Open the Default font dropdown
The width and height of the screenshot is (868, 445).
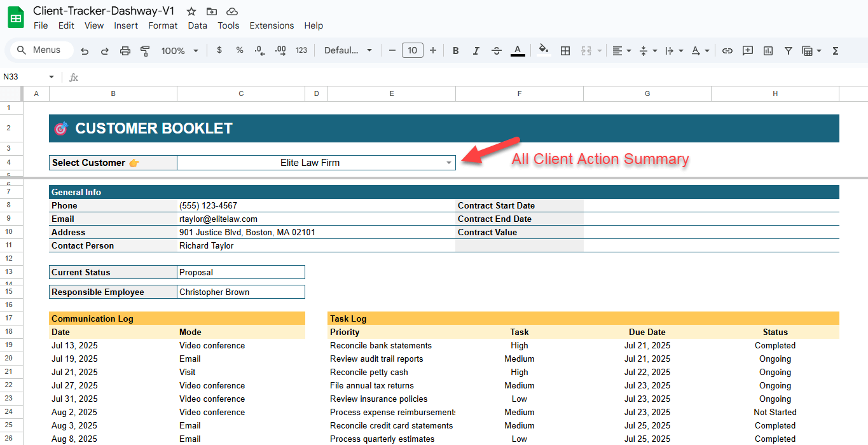[348, 50]
